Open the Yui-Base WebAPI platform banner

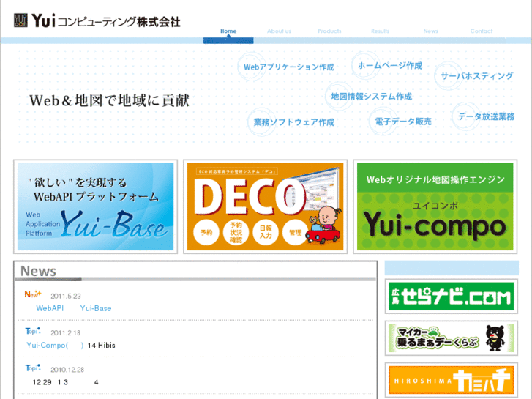tap(95, 206)
